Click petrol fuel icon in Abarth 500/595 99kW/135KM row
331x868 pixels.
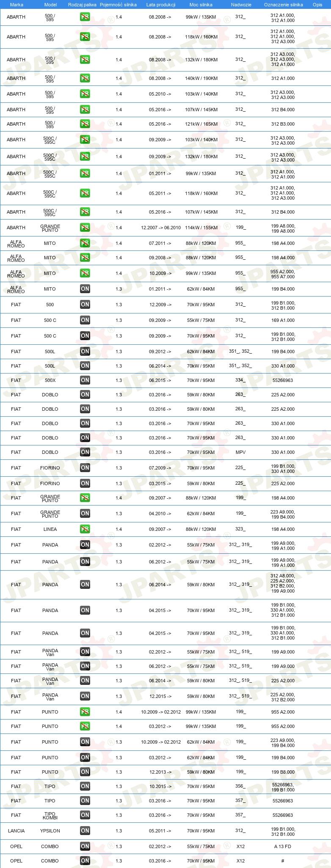85,17
